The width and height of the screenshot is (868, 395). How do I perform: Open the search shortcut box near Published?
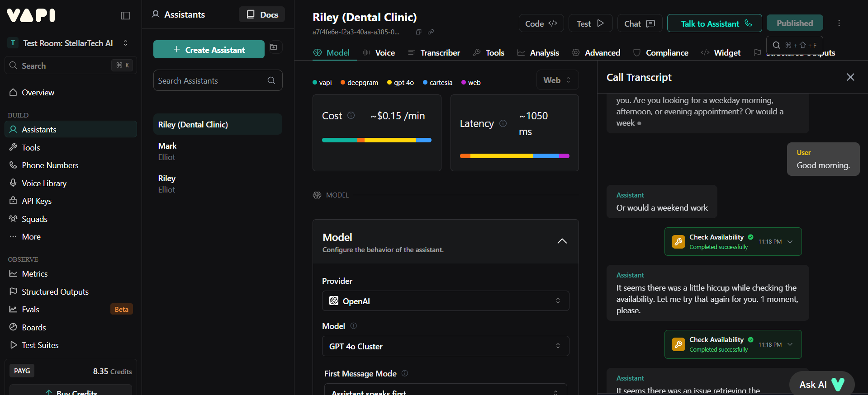tap(795, 45)
